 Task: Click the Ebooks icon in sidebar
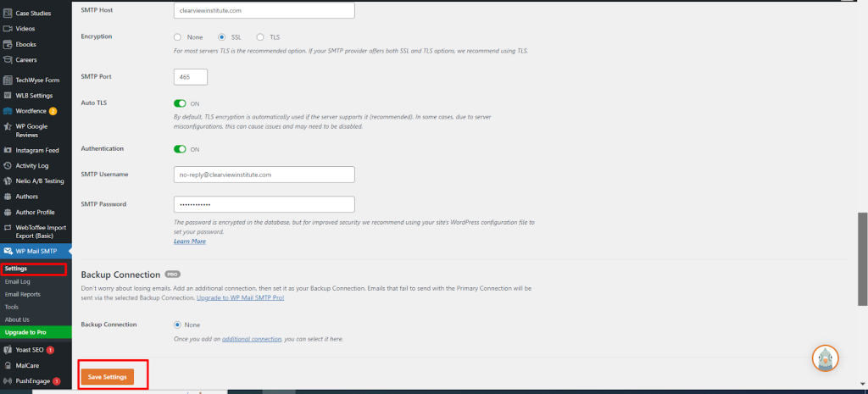coord(8,44)
